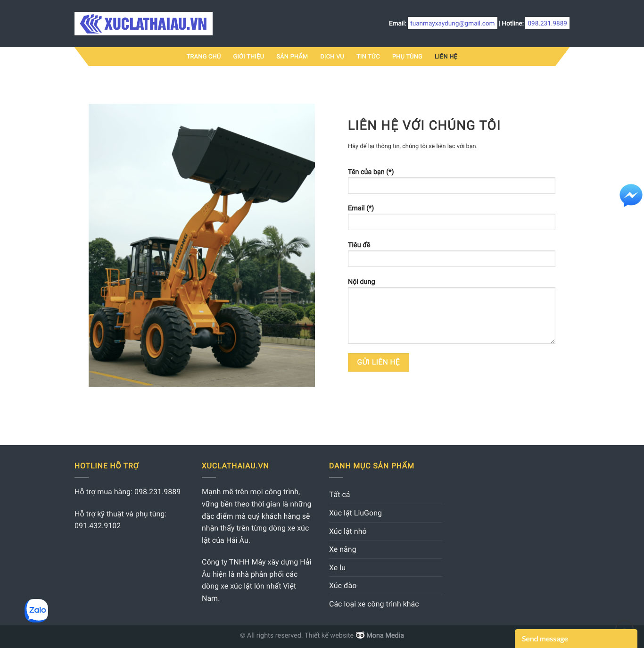
Task: Click the XUCLATHAIAU.VN logo
Action: click(x=143, y=24)
